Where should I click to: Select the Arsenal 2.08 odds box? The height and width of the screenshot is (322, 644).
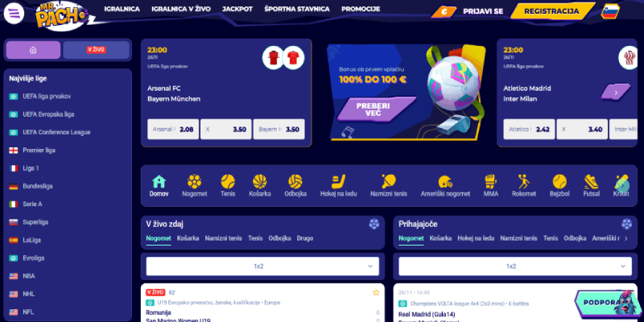pyautogui.click(x=173, y=130)
